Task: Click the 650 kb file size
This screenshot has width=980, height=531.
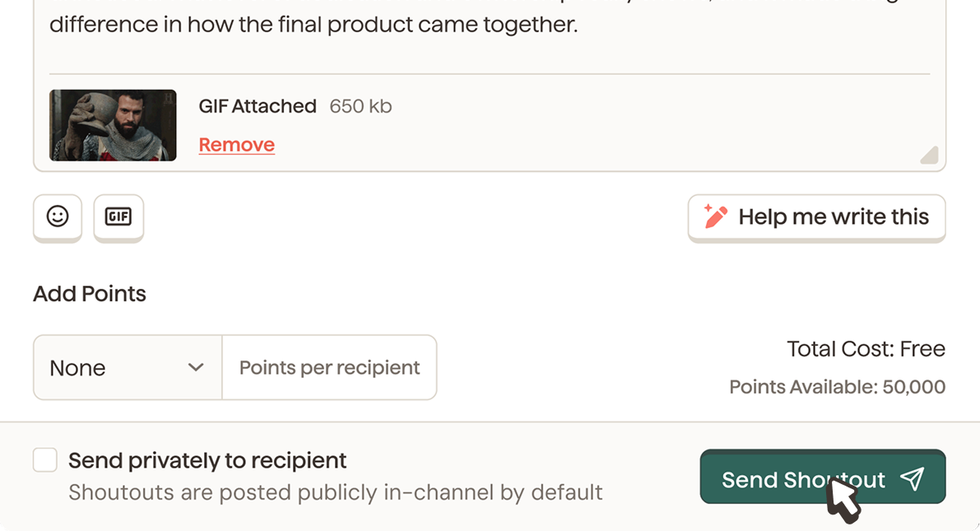Action: coord(360,106)
